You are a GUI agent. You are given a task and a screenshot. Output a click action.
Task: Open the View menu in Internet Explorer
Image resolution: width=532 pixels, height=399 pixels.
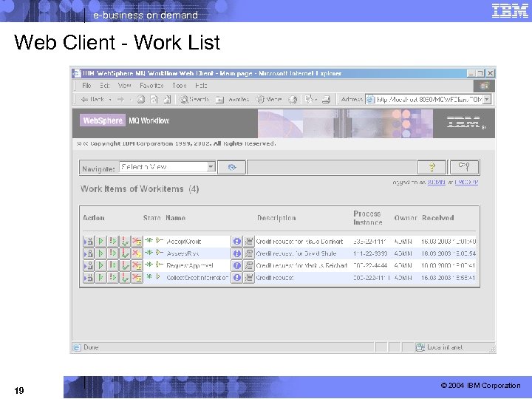pos(125,86)
